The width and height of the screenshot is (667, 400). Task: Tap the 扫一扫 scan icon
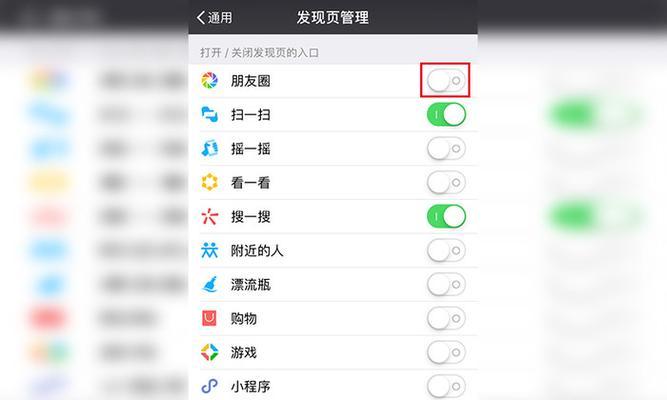209,114
